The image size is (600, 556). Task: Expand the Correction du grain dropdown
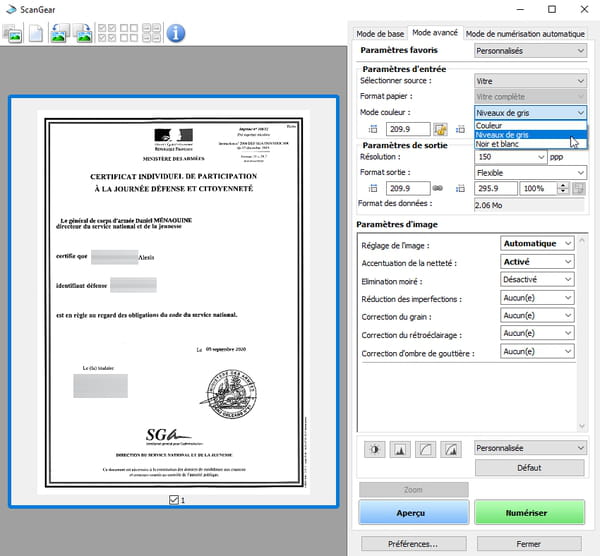tap(537, 315)
